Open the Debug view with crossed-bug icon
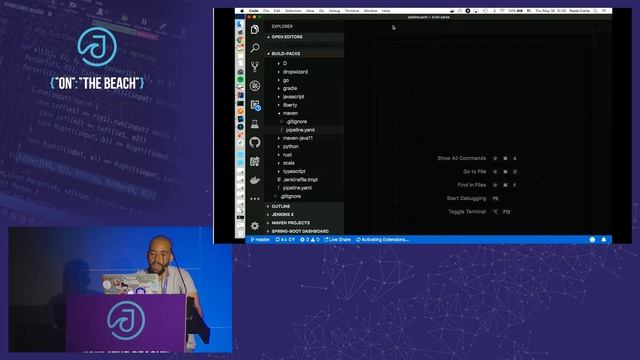640x360 pixels. 255,86
